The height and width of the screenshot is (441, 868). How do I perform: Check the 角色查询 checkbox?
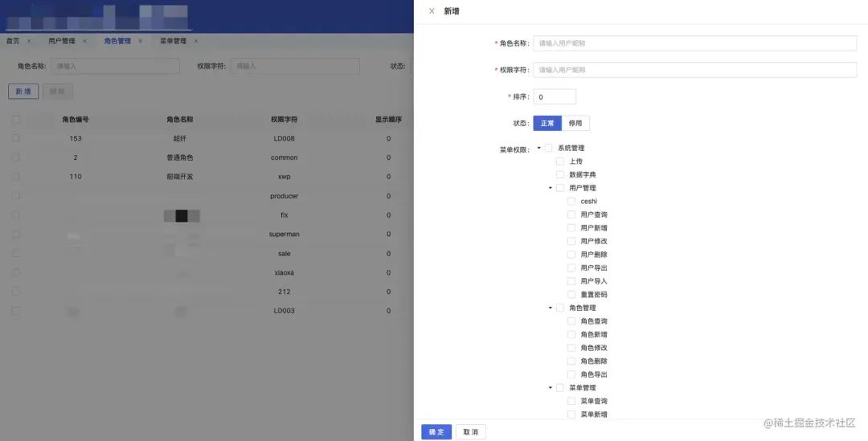(x=571, y=321)
